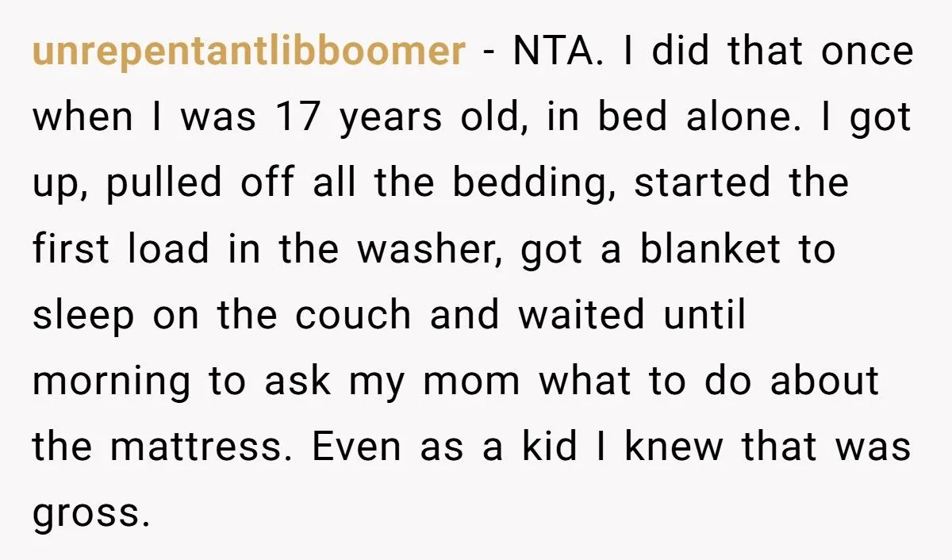Click the word "sleep"

tap(83, 317)
